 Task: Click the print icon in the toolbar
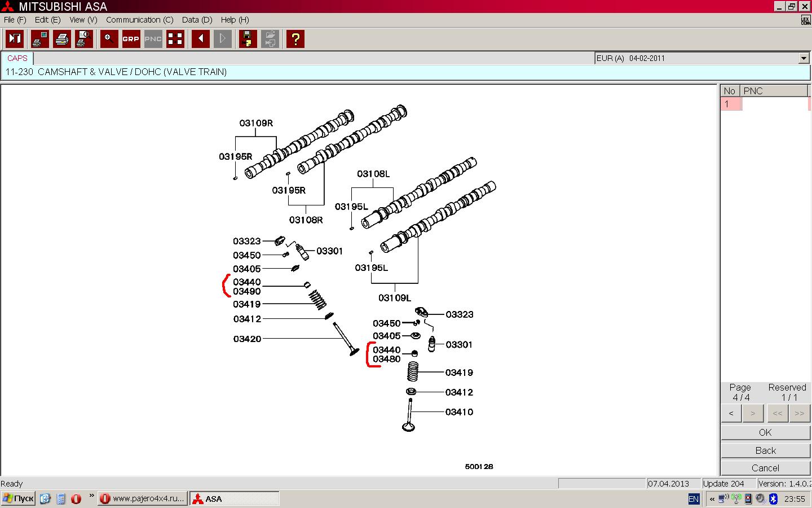(x=62, y=39)
